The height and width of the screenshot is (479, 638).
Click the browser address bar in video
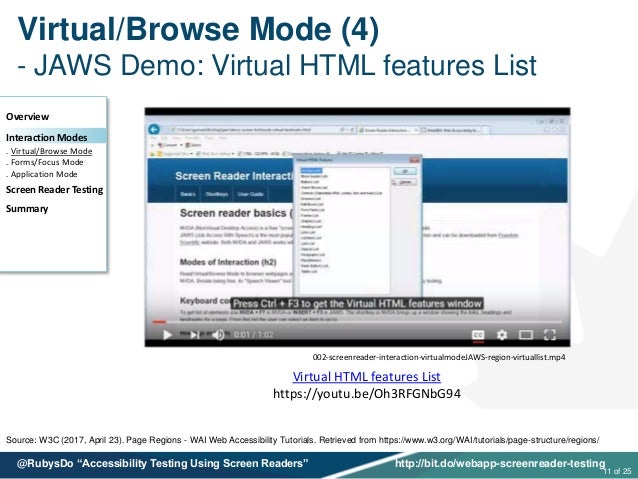click(x=260, y=130)
